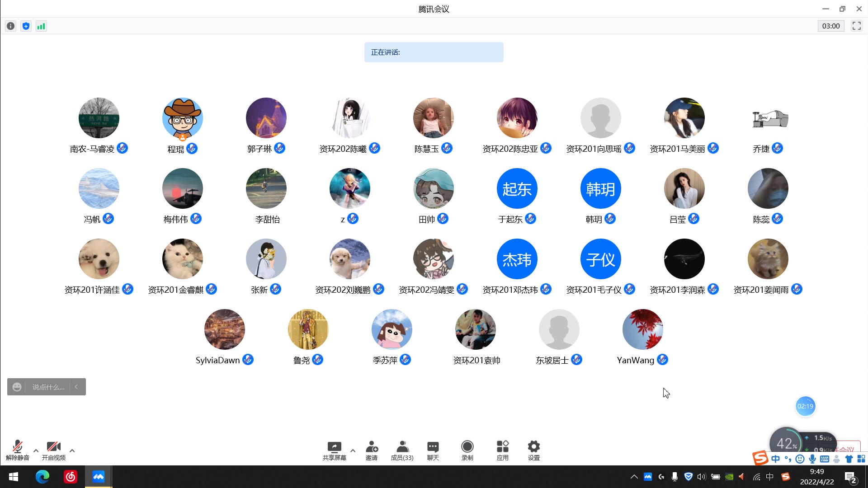Click the Tencent Meeting taskbar icon
This screenshot has width=868, height=488.
pos(99,477)
